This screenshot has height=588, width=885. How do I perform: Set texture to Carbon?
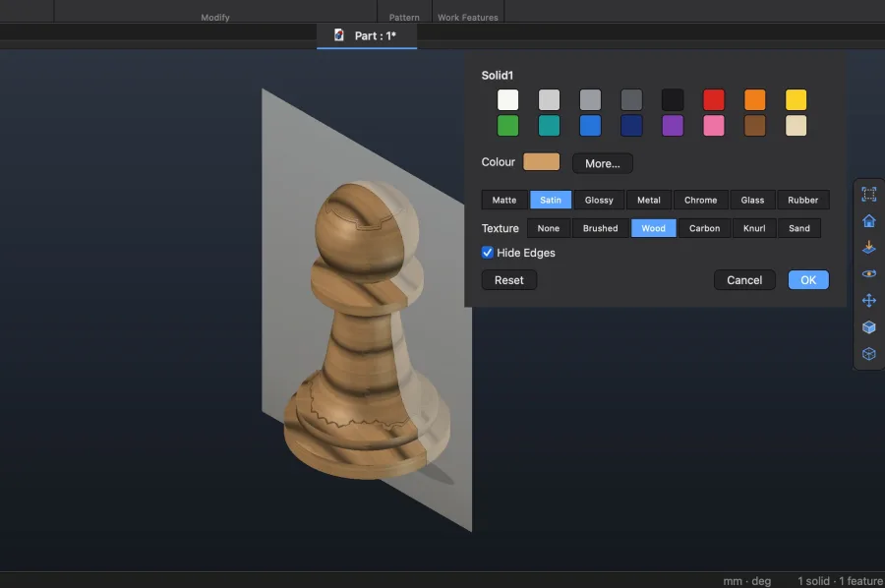tap(704, 228)
